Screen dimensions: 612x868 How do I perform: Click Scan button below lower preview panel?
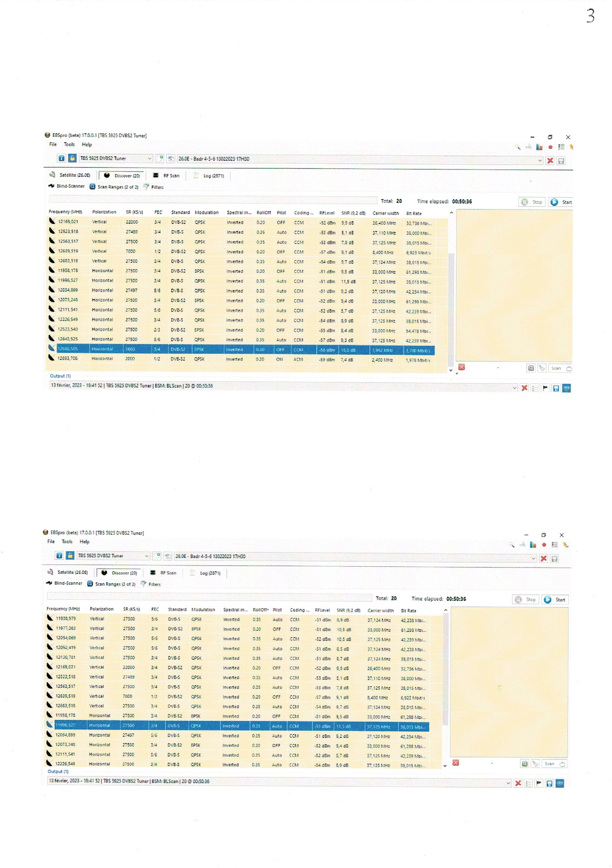(555, 765)
